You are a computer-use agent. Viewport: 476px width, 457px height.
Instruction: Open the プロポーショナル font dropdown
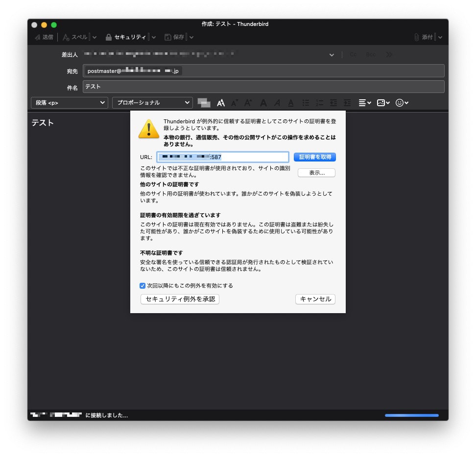coord(152,103)
